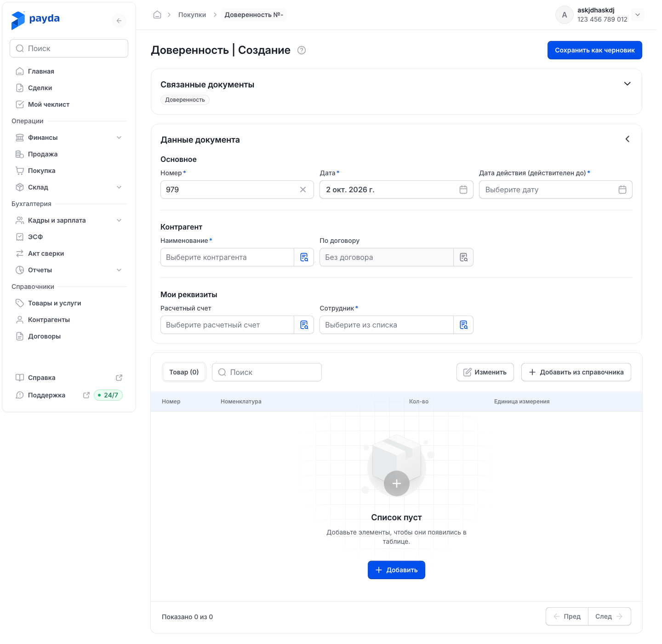
Task: Click the gray plus circle on empty box
Action: click(x=396, y=483)
